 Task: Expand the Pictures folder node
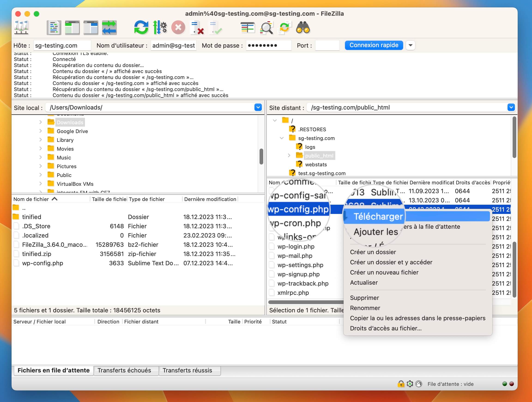click(41, 166)
